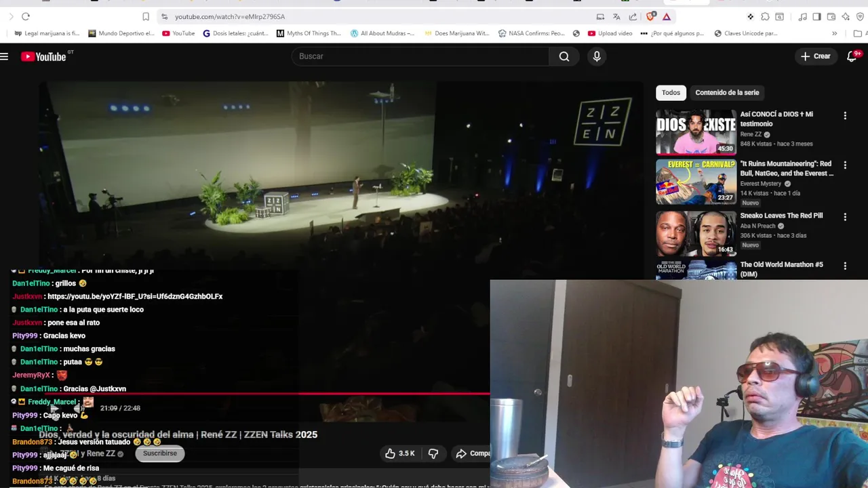Open the 'Dosis letales: ¿cuánt...' bookmark
The width and height of the screenshot is (868, 488).
coord(236,33)
